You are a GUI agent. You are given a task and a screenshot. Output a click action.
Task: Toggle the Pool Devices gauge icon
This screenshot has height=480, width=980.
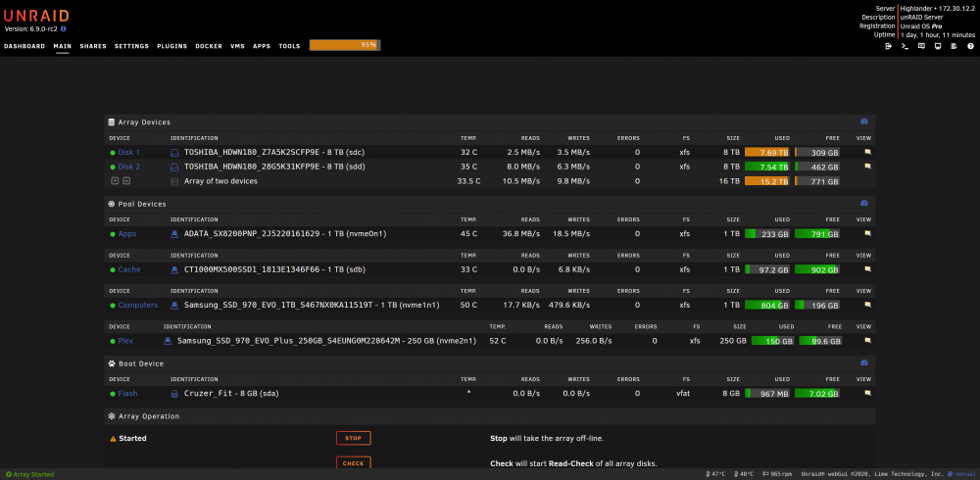click(x=864, y=204)
